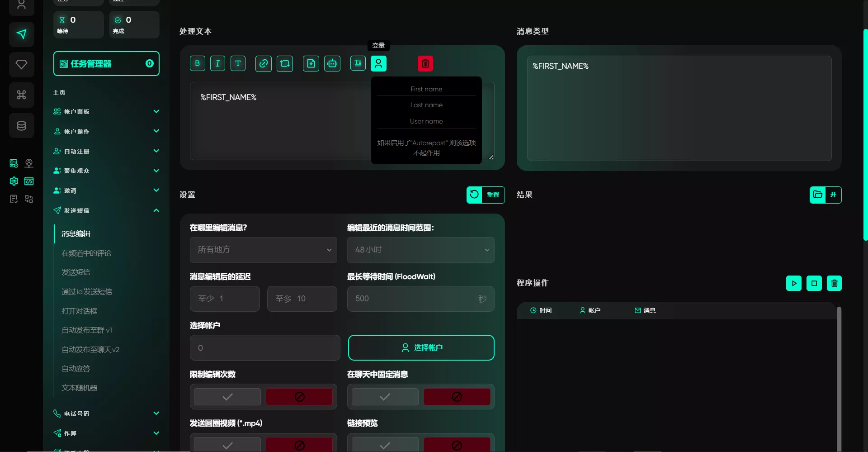
Task: Click the 至多 maximum delay field
Action: 302,299
